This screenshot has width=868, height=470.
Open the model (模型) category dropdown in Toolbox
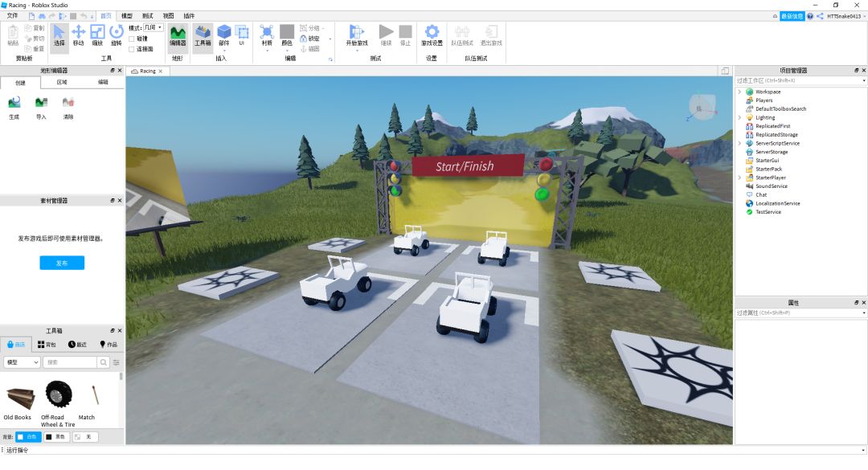(23, 362)
